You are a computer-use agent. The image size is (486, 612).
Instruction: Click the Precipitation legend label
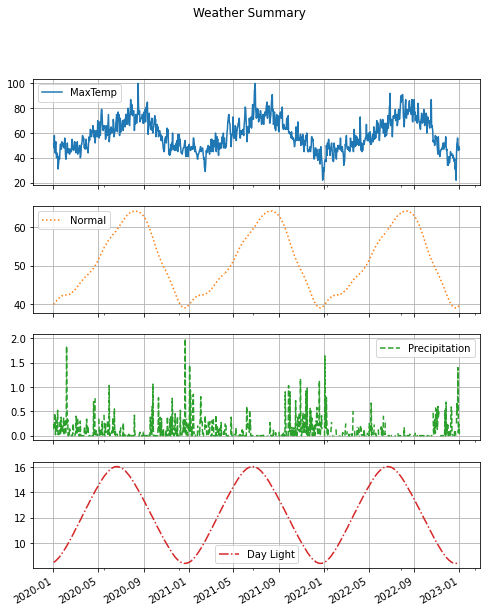[439, 348]
